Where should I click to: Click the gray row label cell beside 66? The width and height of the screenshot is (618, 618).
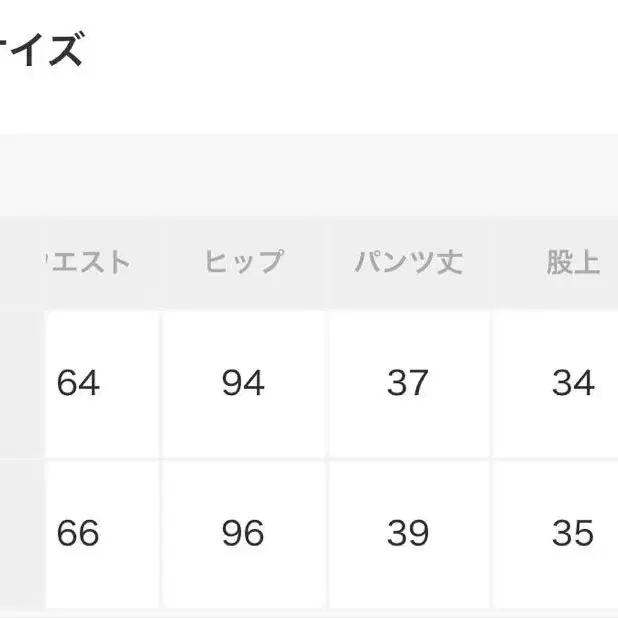click(x=20, y=533)
